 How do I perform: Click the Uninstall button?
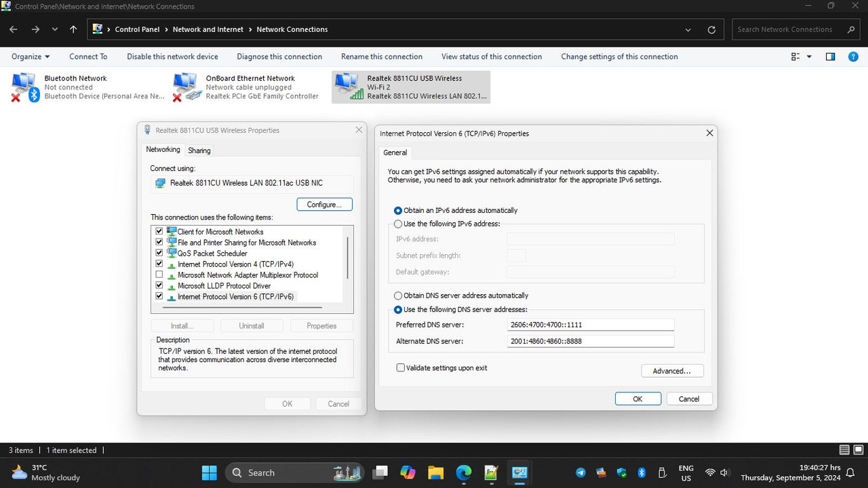[x=251, y=326]
